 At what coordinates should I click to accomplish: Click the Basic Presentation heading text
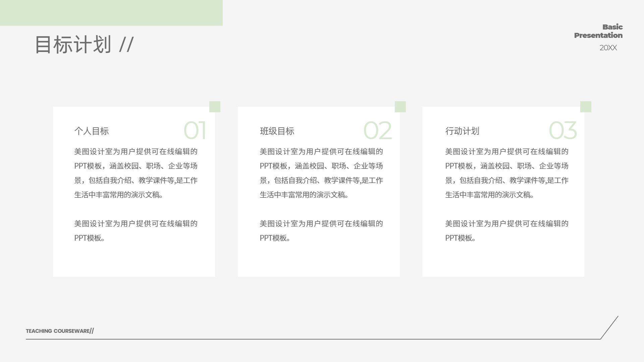tap(598, 31)
